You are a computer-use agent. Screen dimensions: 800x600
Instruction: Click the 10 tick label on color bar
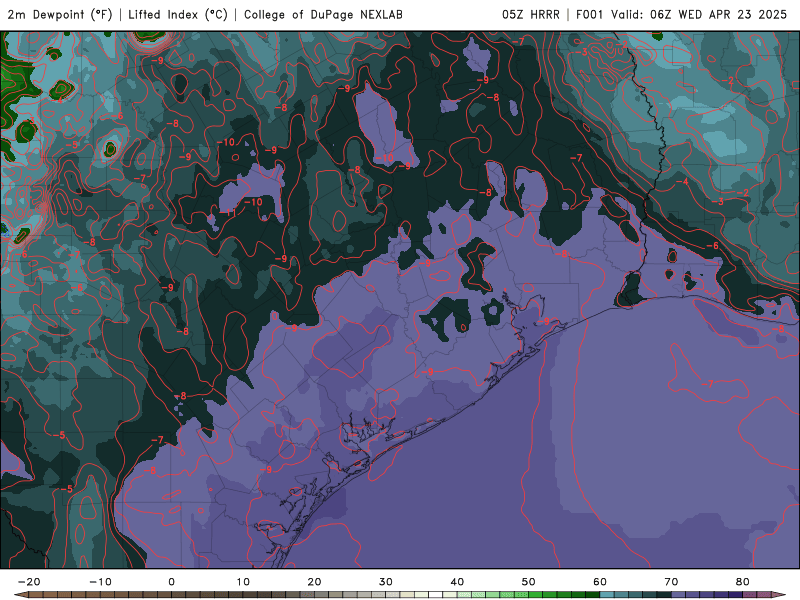coord(243,582)
